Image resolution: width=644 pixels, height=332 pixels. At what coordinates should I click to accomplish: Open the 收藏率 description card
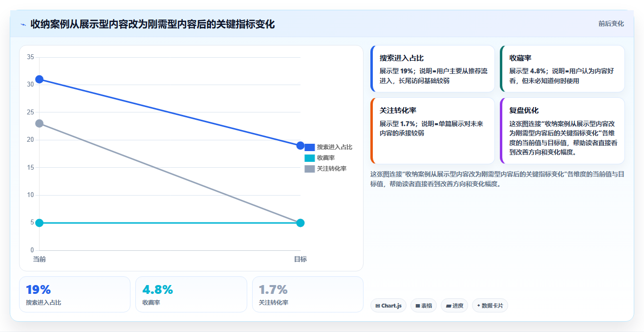[562, 69]
